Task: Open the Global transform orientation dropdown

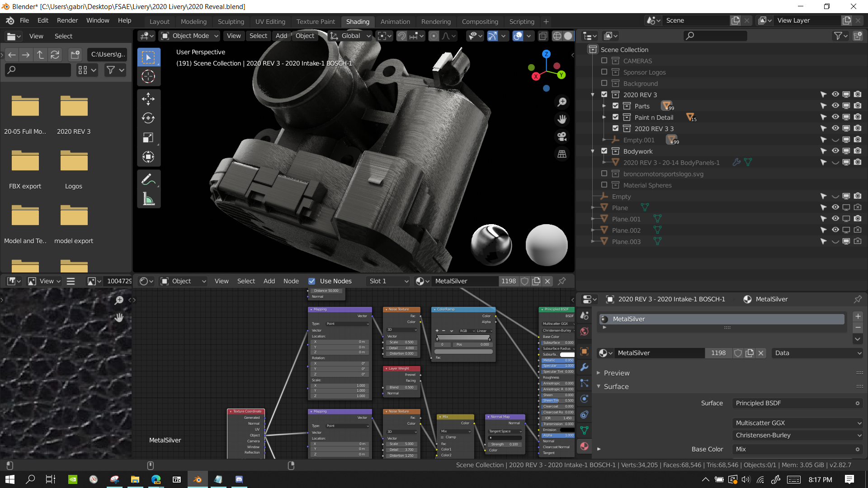Action: pos(350,36)
